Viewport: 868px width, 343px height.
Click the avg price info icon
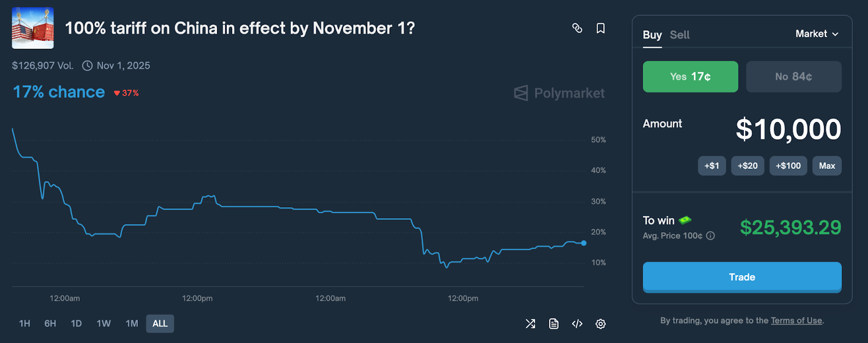point(711,236)
